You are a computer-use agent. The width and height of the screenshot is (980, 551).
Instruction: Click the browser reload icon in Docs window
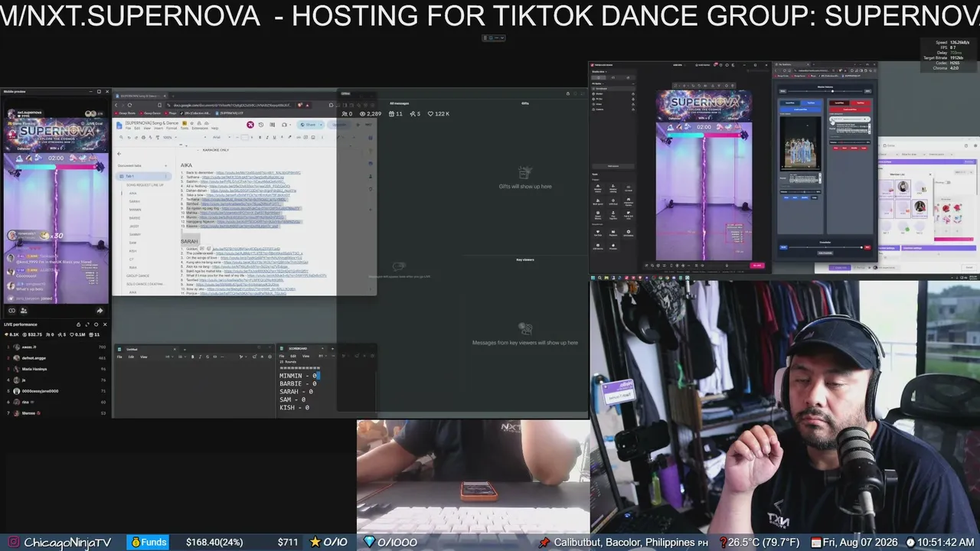tap(129, 105)
